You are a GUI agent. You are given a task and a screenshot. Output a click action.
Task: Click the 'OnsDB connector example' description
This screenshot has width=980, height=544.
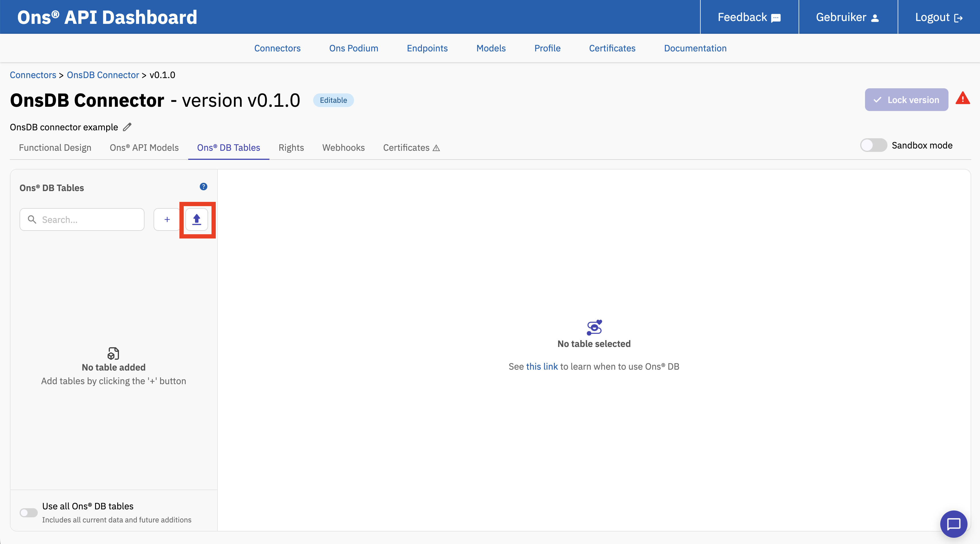(64, 127)
